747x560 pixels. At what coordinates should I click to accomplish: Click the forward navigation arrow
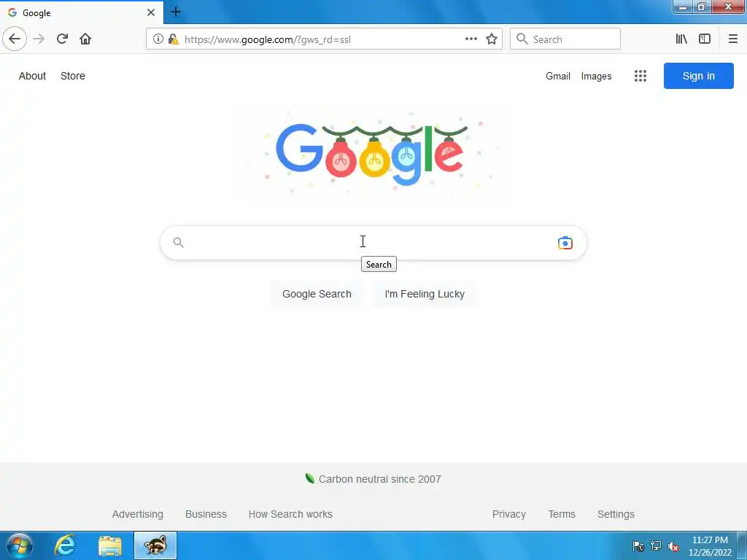pyautogui.click(x=39, y=39)
